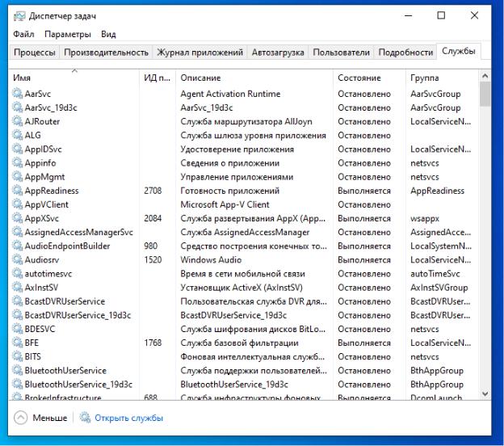Click the Agent Activation Runtime description

click(x=230, y=94)
